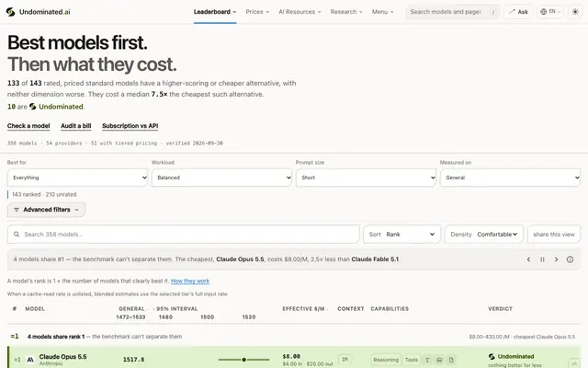Click the image modality icon for Claude Opus 5.5

pos(439,360)
